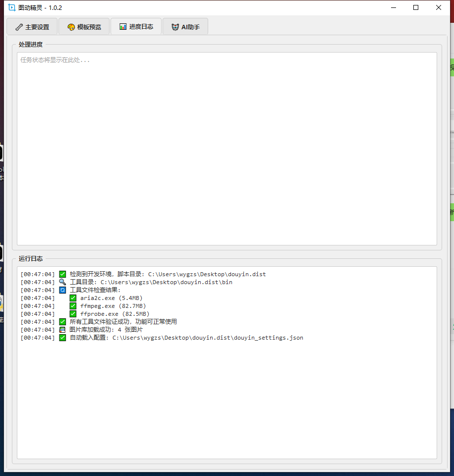
Task: Click the green checkmark beside 自动载入配置
Action: [62, 338]
